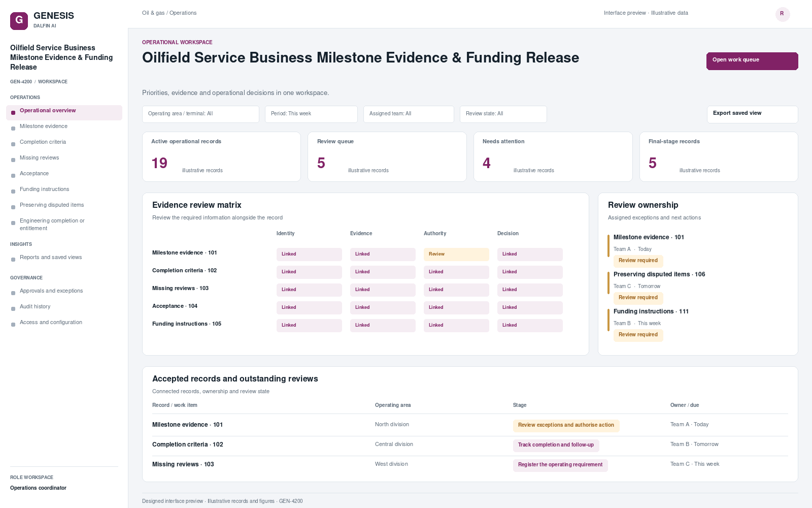This screenshot has width=812, height=508.
Task: Click Review exceptions and authorise action tag
Action: coord(566,426)
